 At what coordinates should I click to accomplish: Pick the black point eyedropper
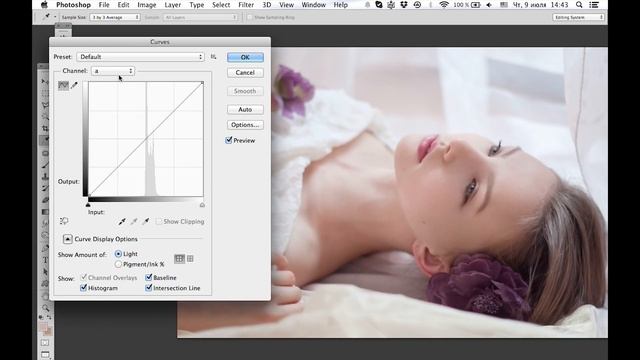[x=122, y=222]
